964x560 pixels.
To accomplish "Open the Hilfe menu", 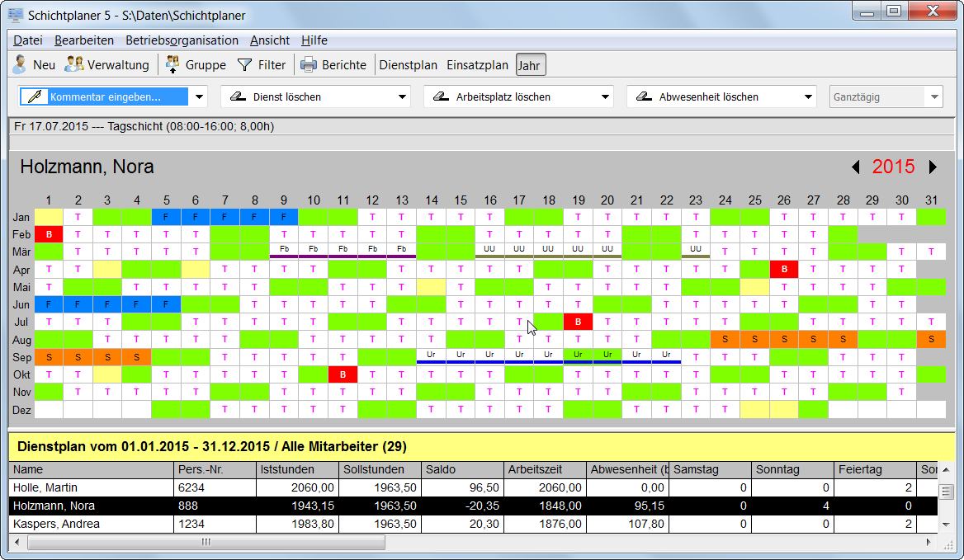I will click(x=314, y=40).
